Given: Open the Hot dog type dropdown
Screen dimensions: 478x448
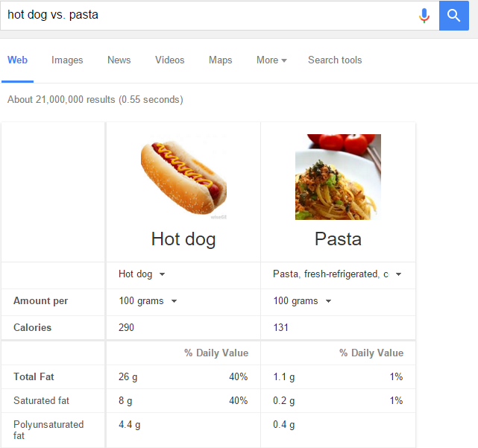Looking at the screenshot, I should click(142, 274).
